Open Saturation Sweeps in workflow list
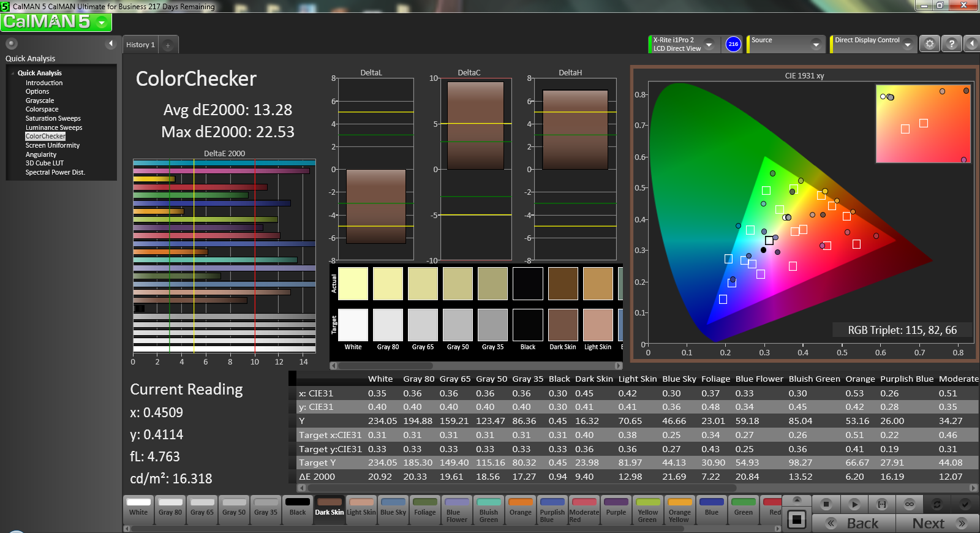Image resolution: width=980 pixels, height=533 pixels. tap(53, 118)
